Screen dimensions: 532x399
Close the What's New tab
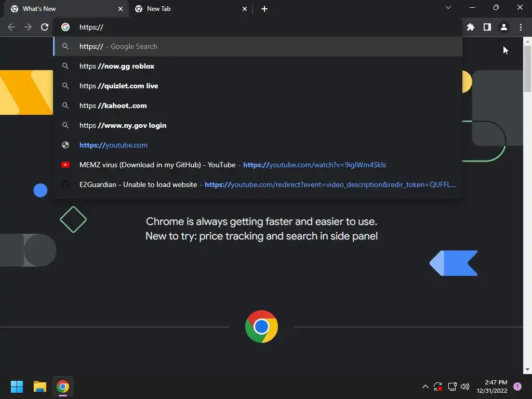pyautogui.click(x=121, y=9)
